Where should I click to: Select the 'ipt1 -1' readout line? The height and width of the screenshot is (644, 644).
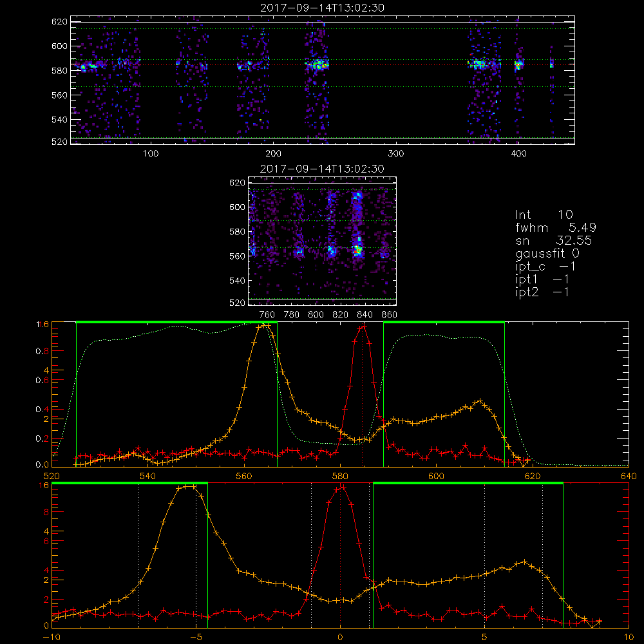tap(542, 279)
